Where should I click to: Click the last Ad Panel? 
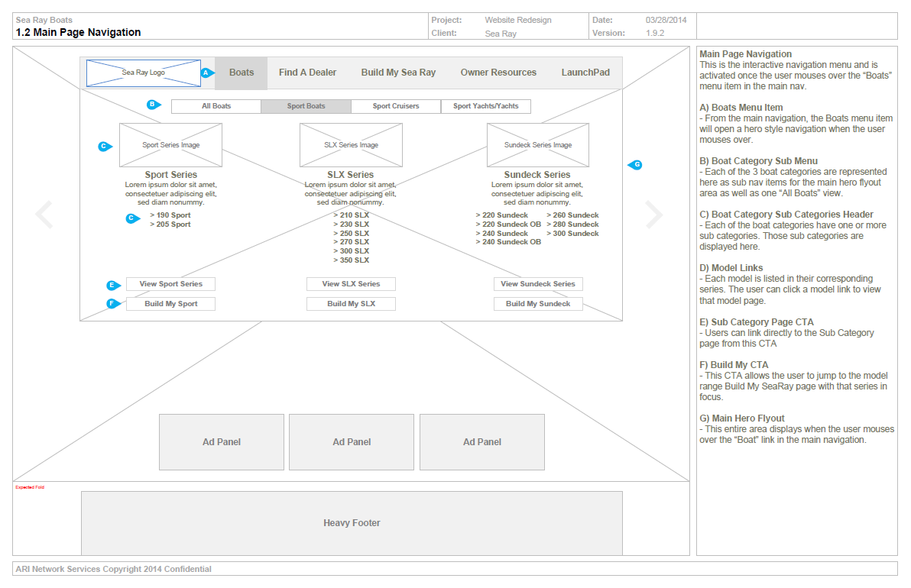click(482, 441)
